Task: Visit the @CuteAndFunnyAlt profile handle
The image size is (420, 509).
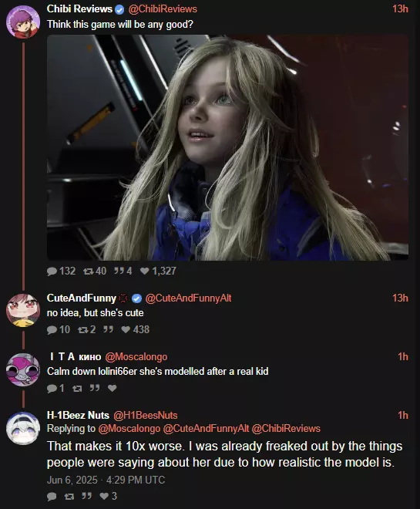Action: click(x=188, y=298)
